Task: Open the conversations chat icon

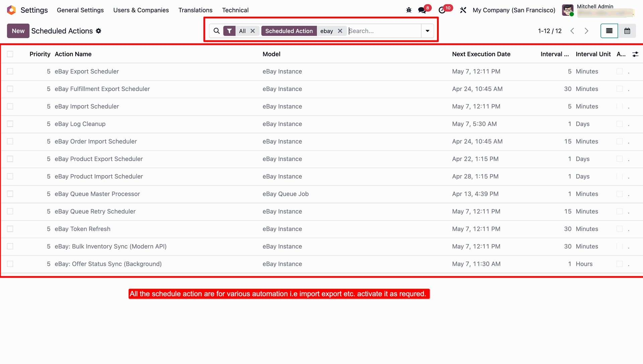Action: coord(422,10)
